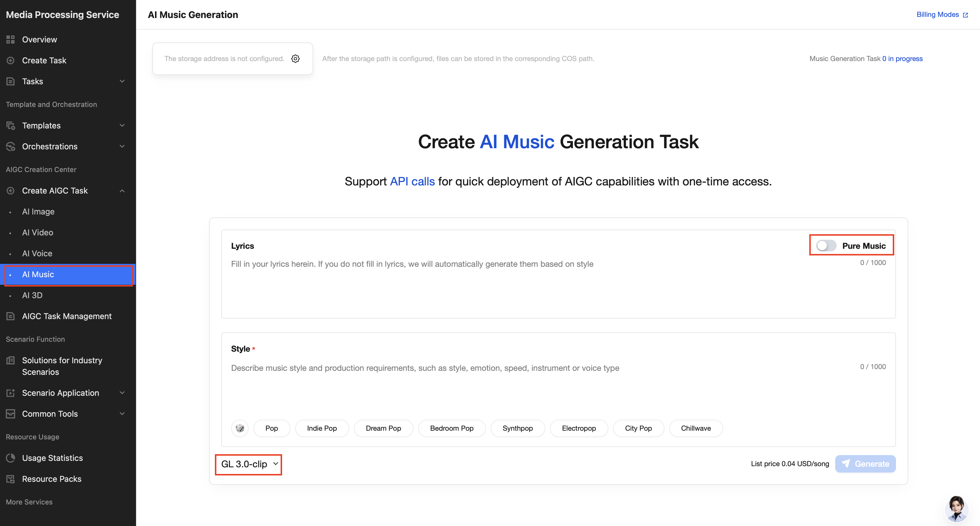Viewport: 980px width, 526px height.
Task: Select the Synthpop style tag
Action: [517, 428]
